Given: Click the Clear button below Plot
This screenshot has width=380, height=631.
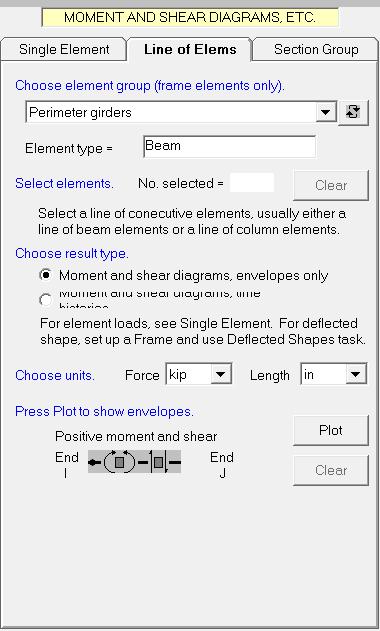Looking at the screenshot, I should pos(331,470).
